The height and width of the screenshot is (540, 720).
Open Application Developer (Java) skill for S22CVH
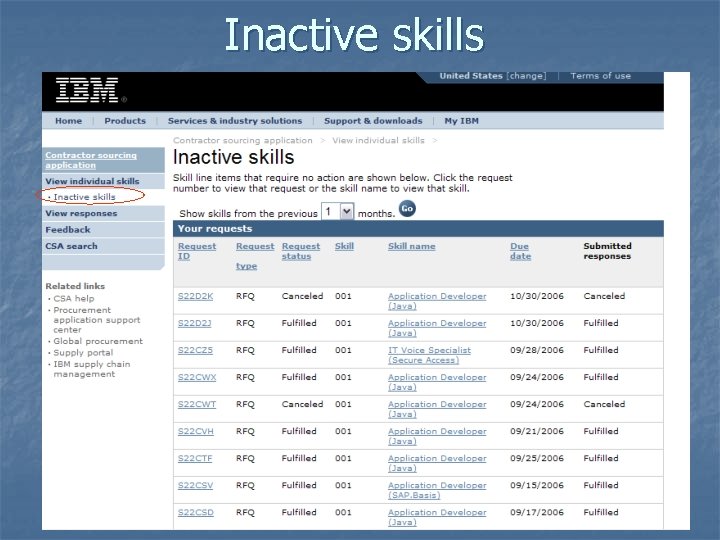[437, 437]
